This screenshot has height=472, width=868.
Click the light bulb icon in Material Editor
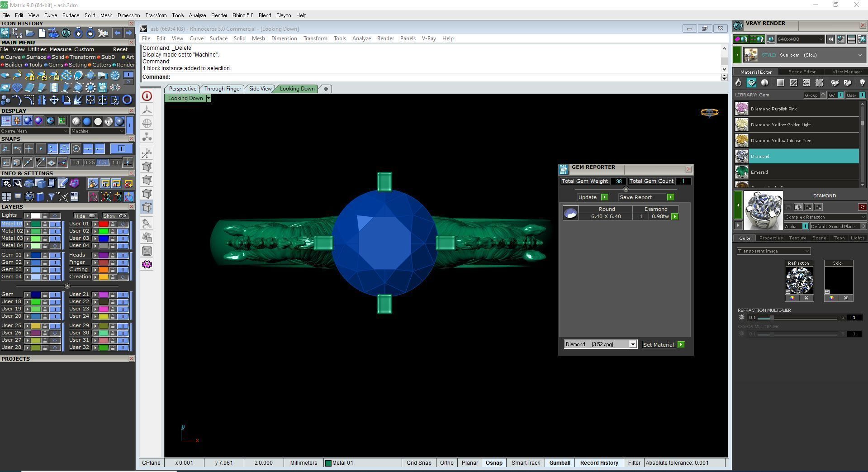point(862,83)
